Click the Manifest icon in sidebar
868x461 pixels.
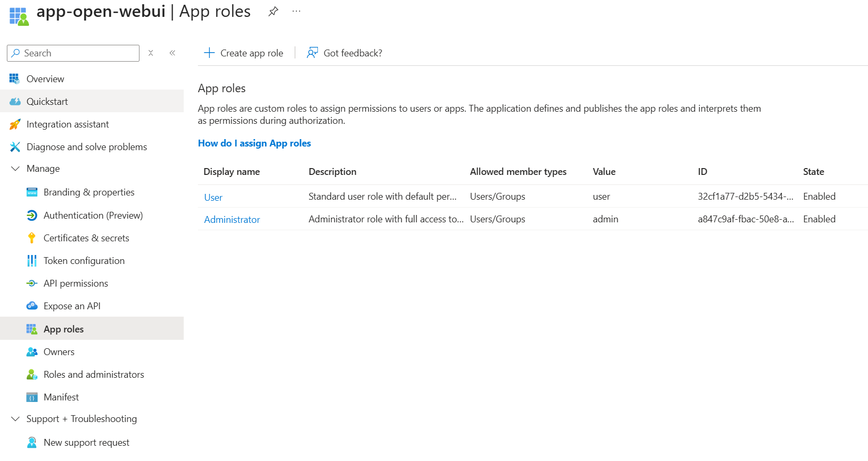[x=32, y=397]
